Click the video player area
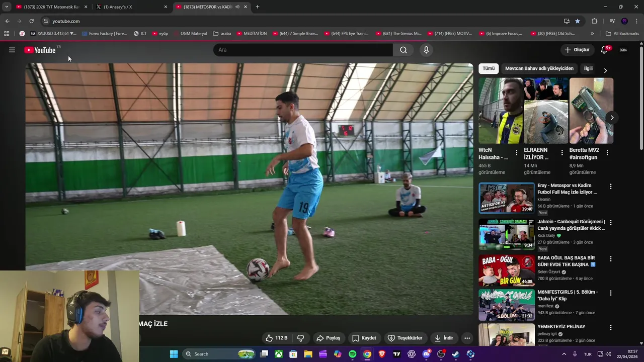 [249, 189]
